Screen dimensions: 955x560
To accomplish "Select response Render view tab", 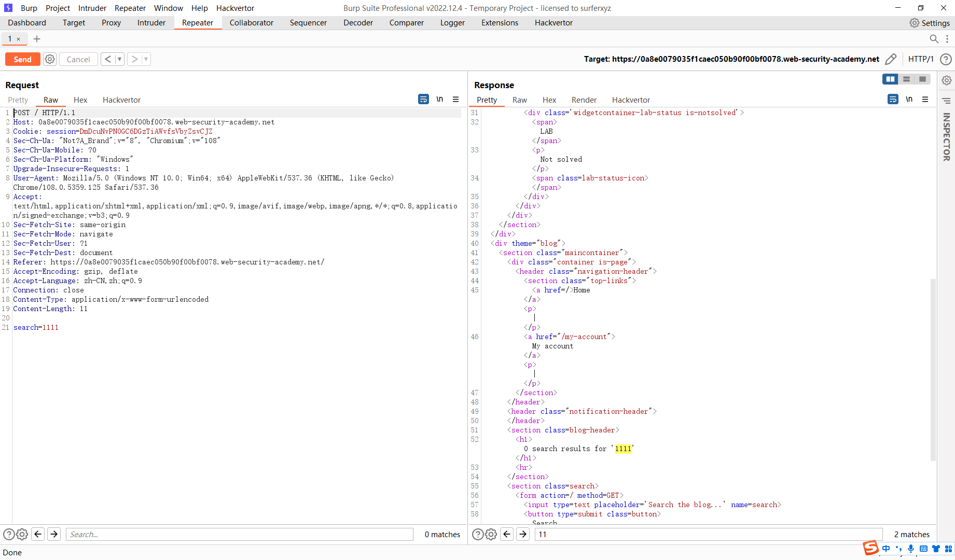I will pyautogui.click(x=584, y=100).
